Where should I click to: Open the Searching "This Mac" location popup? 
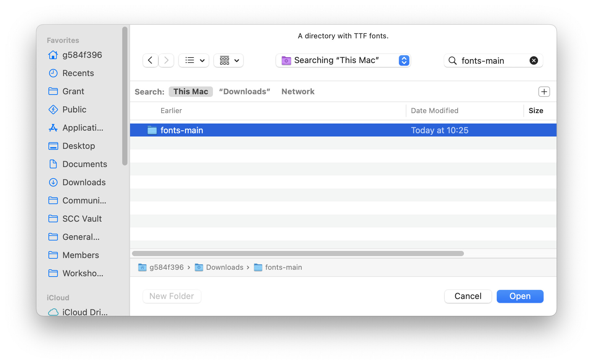click(x=343, y=60)
